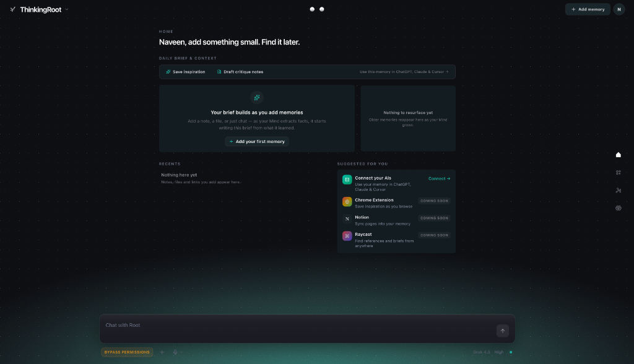Screen dimensions: 634x364
Task: Click the Raycast icon
Action: click(x=347, y=236)
